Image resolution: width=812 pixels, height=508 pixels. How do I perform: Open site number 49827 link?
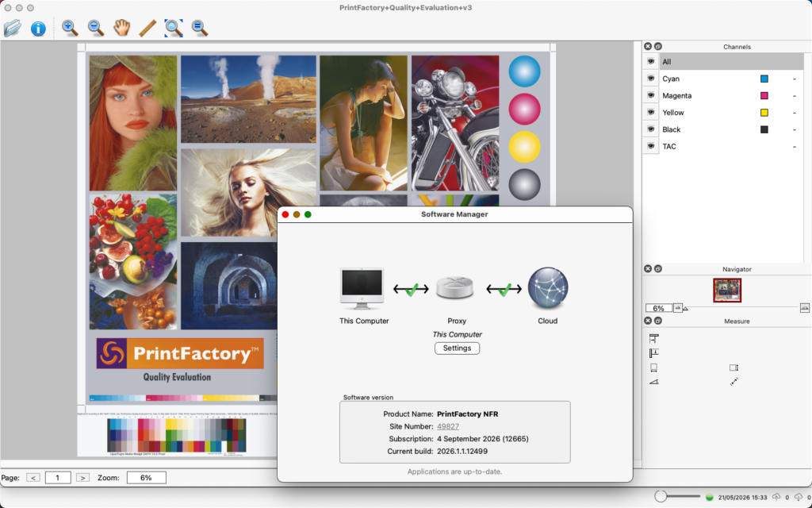448,426
